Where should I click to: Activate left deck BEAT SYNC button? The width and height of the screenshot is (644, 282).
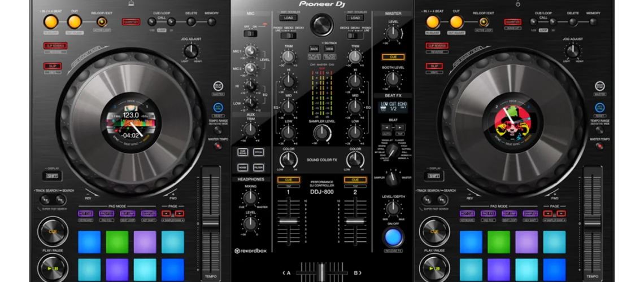pyautogui.click(x=218, y=86)
